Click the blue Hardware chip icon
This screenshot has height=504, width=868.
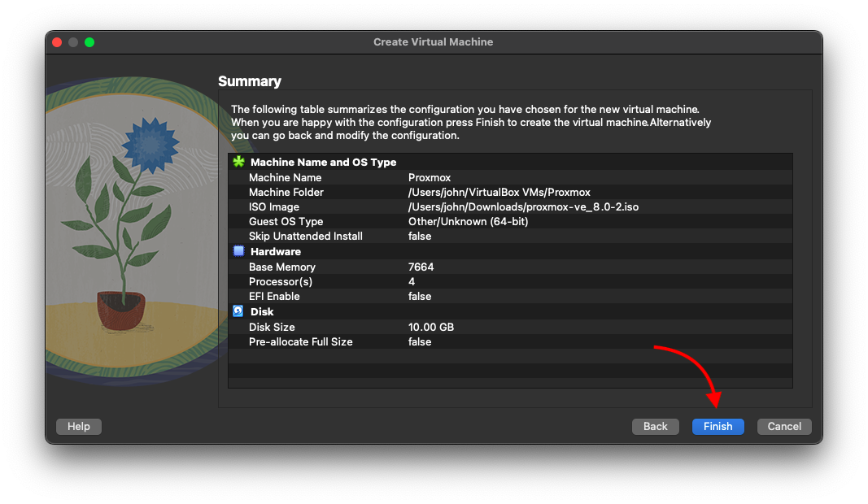[238, 251]
